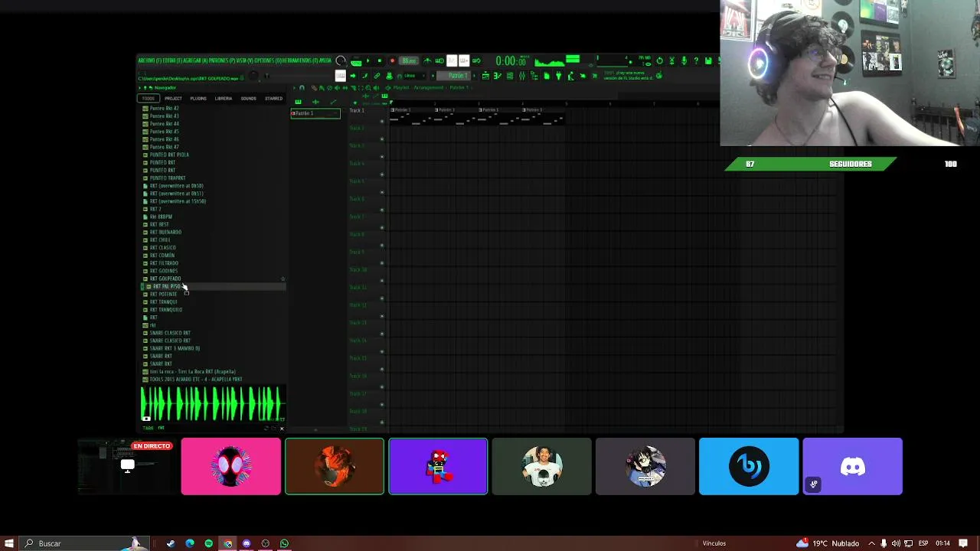This screenshot has height=551, width=980.
Task: Open the OPCIONES menu
Action: (x=267, y=60)
